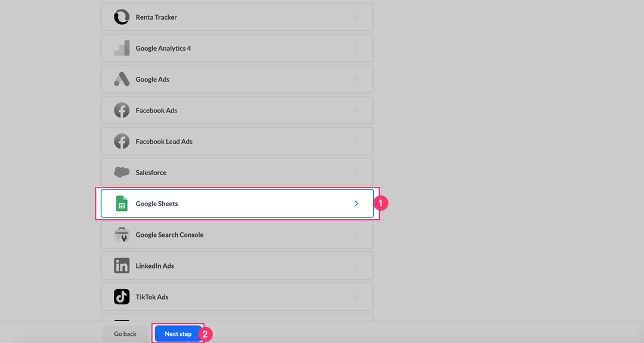Pick the TikTok Ads source label
The image size is (644, 343).
(152, 297)
